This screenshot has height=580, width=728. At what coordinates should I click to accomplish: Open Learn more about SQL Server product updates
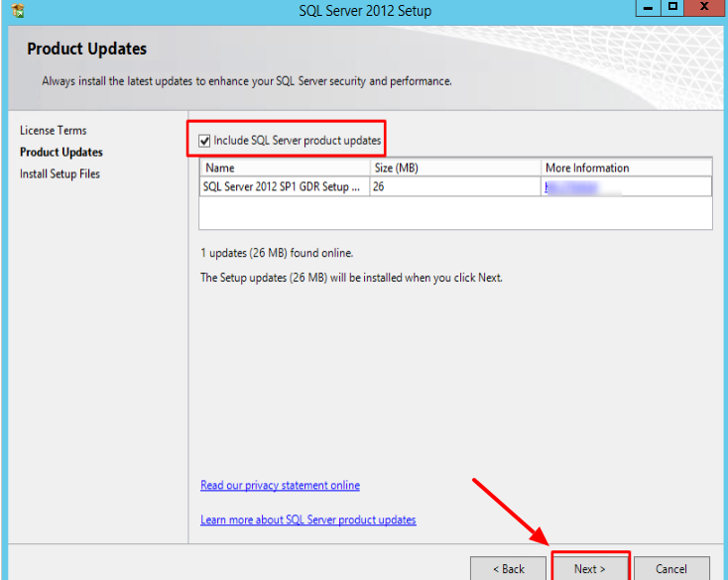point(308,520)
